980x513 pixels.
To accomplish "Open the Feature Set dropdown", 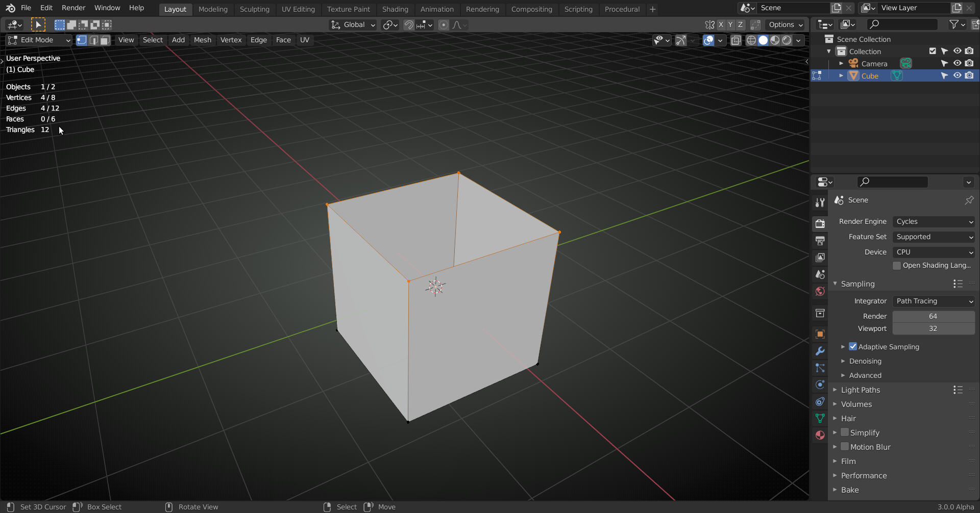I will [934, 237].
